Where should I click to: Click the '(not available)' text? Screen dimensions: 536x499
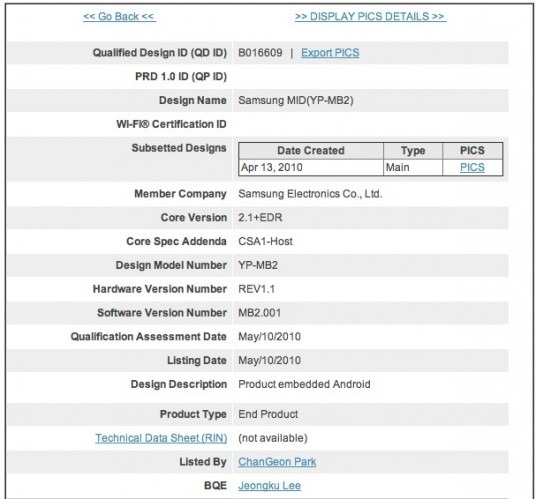click(273, 438)
